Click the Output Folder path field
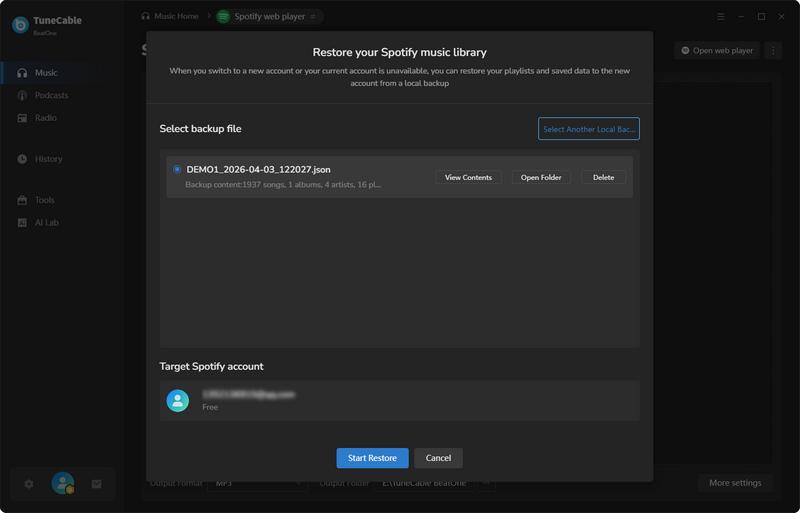800x513 pixels. 424,483
